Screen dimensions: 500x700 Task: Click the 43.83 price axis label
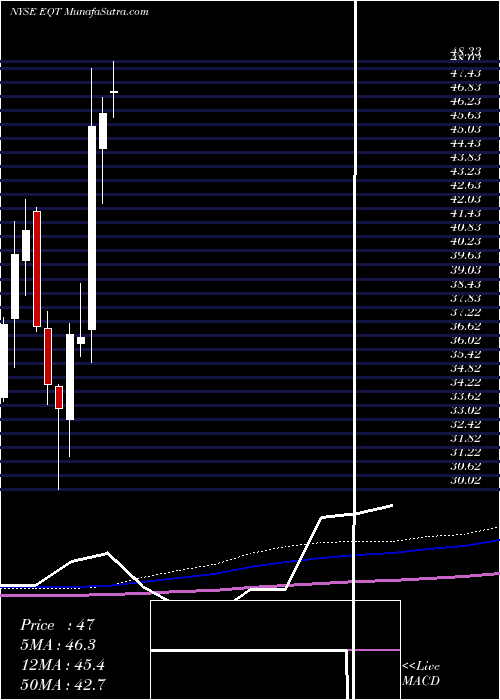464,157
